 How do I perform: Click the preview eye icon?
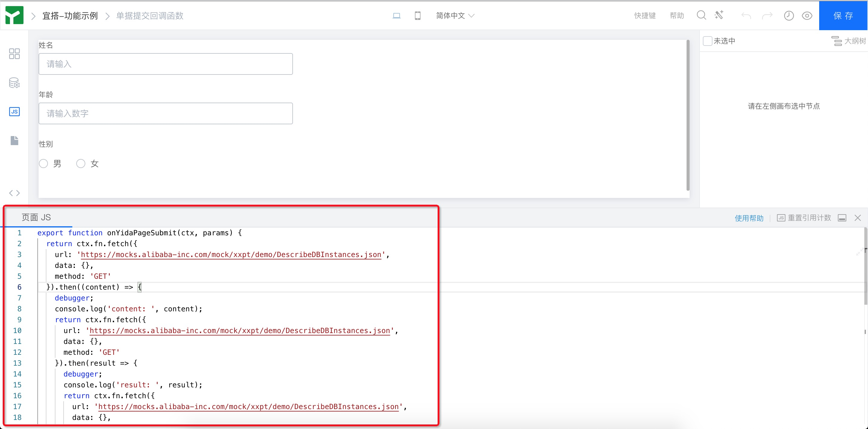coord(807,15)
